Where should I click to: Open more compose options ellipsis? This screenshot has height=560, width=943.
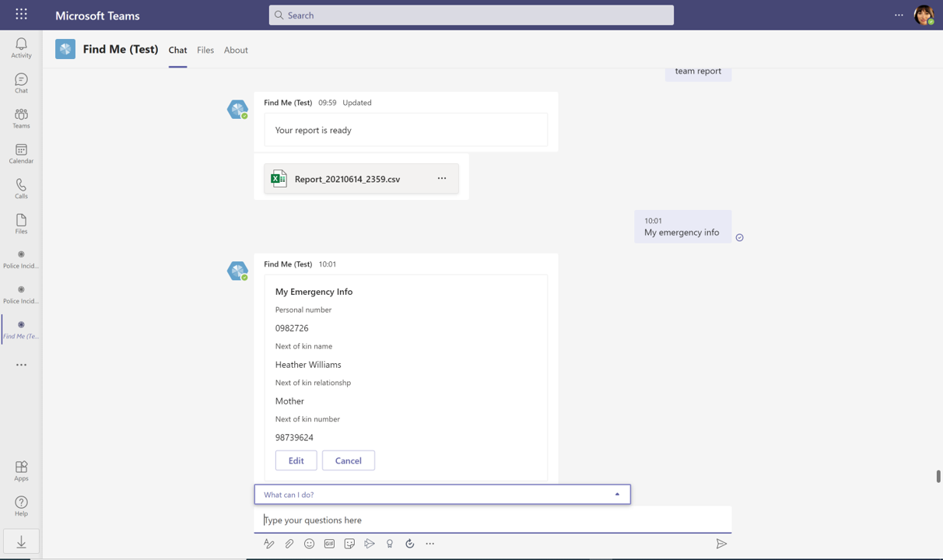[x=430, y=544]
